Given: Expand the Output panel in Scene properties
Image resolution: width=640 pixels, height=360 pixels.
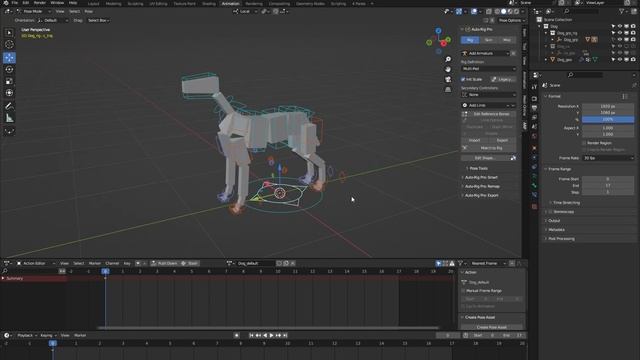Looking at the screenshot, I should click(554, 221).
